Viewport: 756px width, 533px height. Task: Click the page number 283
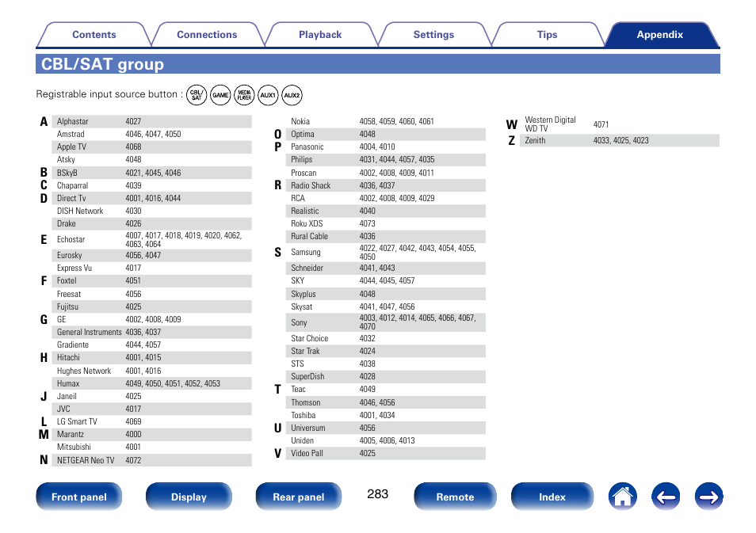[x=377, y=494]
